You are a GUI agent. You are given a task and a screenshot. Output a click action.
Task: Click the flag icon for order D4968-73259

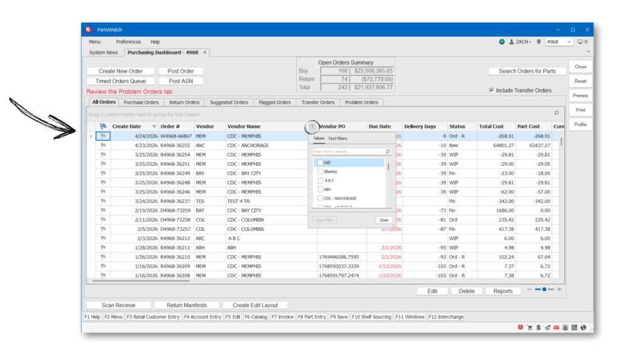click(103, 211)
